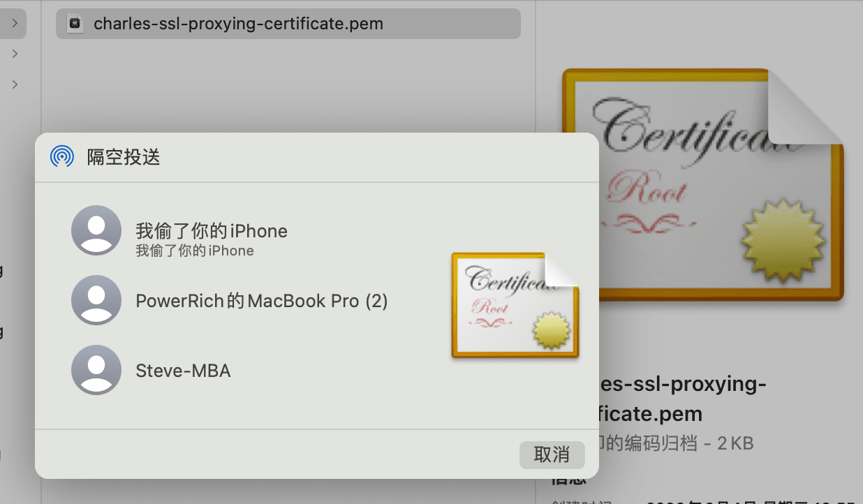Click the AirDrop icon in dialog header
The image size is (863, 504).
(62, 156)
